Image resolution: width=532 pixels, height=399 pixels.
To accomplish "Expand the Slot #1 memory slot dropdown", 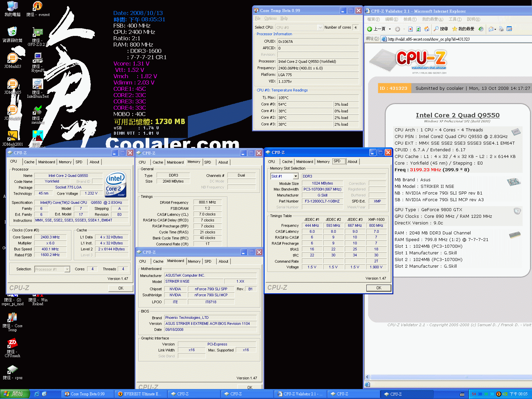I will tap(296, 176).
